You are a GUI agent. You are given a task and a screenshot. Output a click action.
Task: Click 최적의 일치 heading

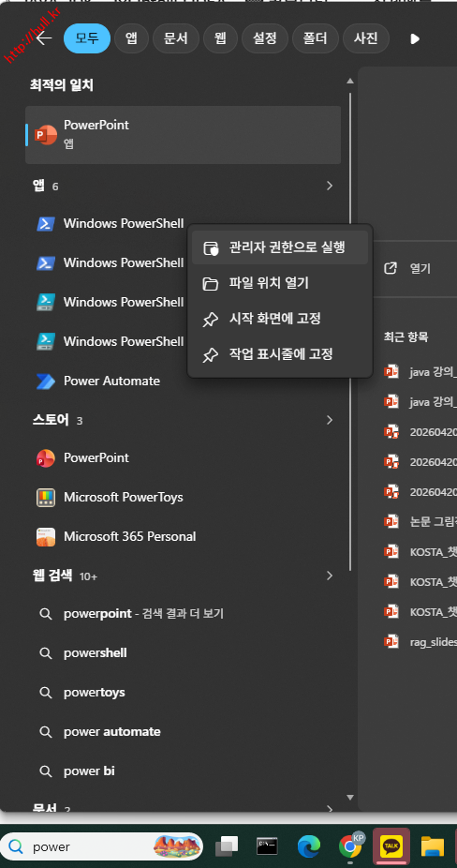(62, 85)
